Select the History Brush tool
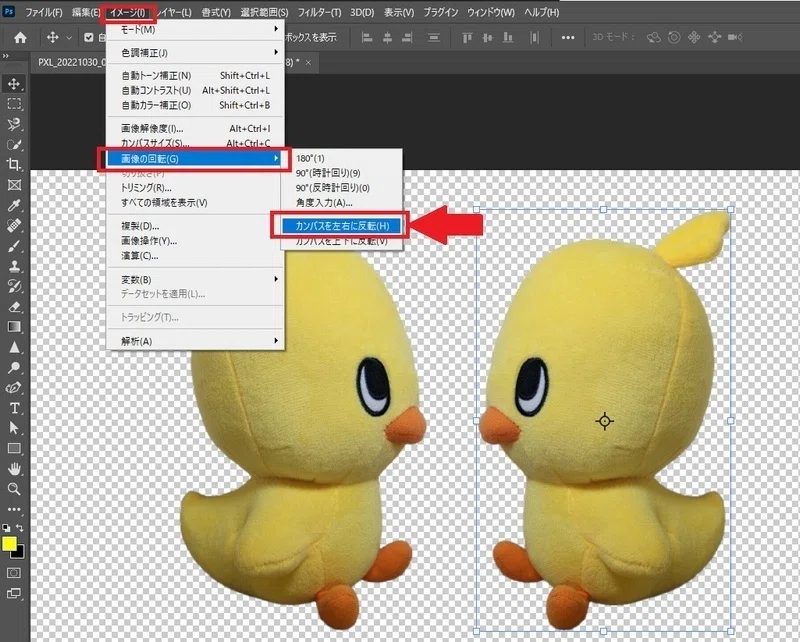800x642 pixels. point(14,286)
